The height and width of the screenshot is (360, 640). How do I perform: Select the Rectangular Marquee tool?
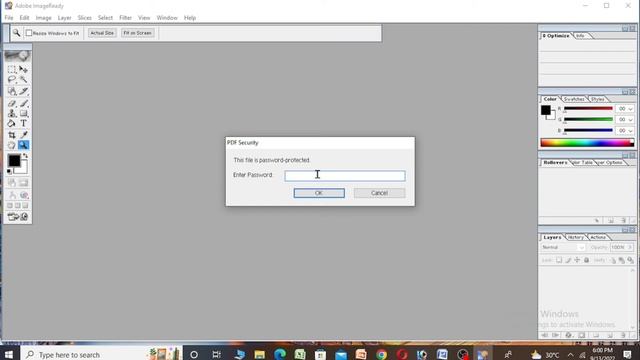coord(12,69)
